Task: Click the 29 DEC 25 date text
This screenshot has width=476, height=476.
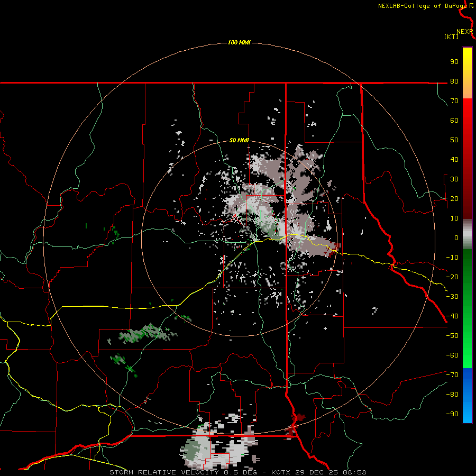Action: point(316,472)
